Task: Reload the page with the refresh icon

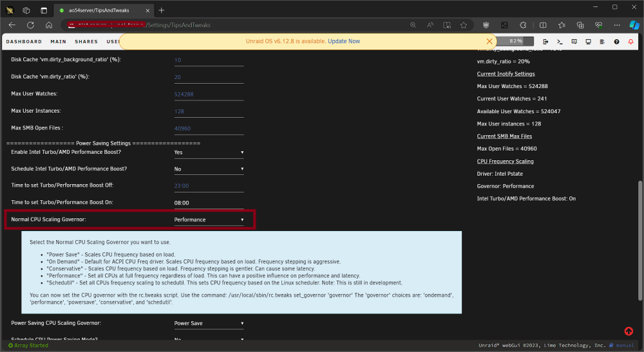Action: pyautogui.click(x=30, y=25)
